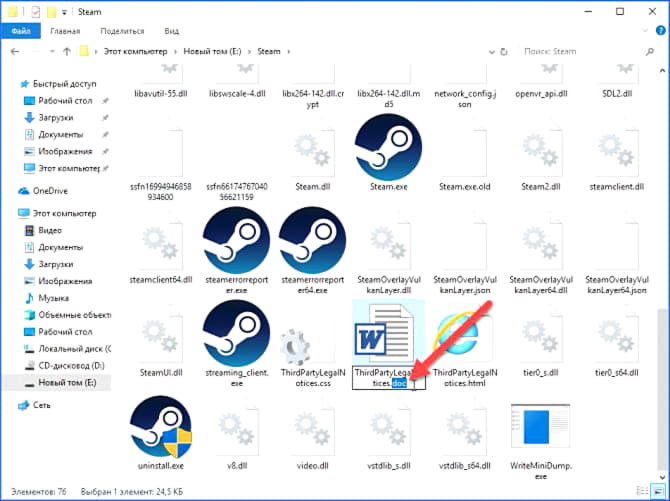Select the WriteMiniDump.exe file icon
The width and height of the screenshot is (670, 501).
pyautogui.click(x=540, y=426)
